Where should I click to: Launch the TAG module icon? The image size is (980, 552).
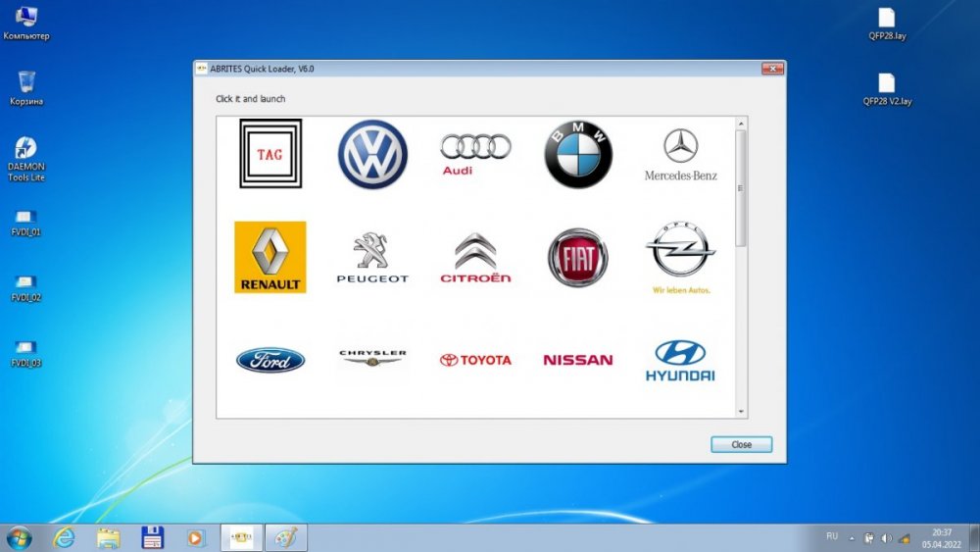pos(270,154)
